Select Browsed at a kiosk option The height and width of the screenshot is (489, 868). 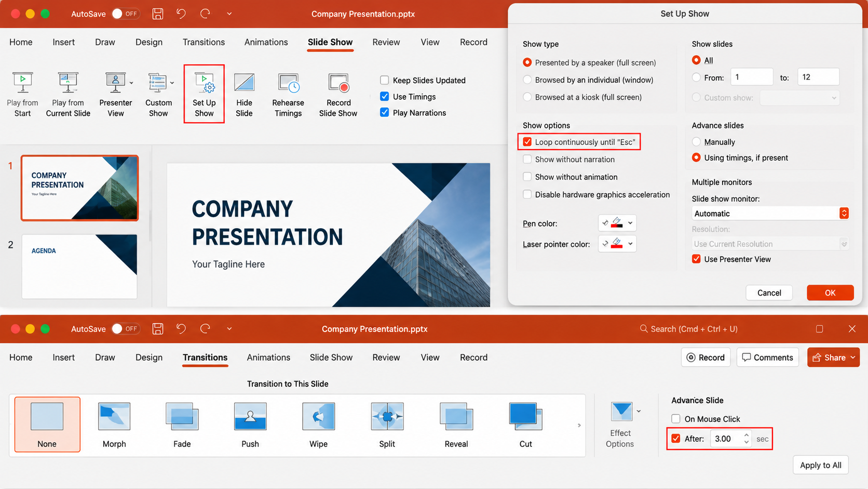point(527,97)
